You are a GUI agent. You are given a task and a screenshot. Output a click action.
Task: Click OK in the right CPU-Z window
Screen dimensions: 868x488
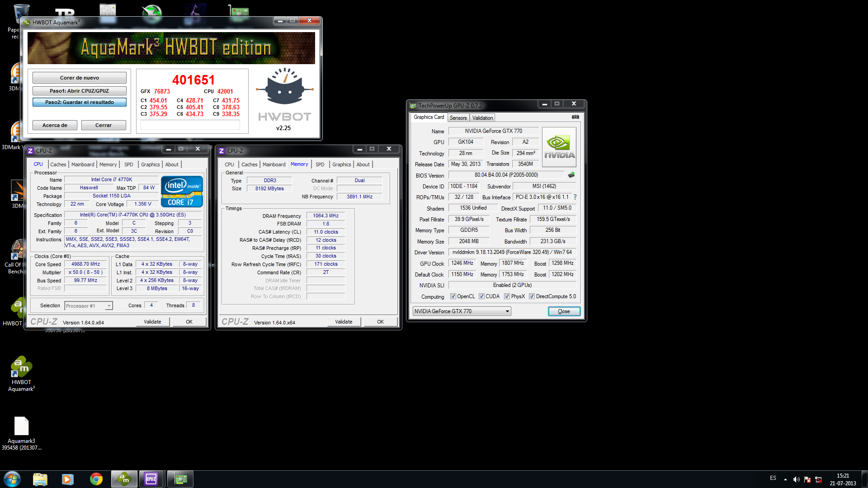click(381, 322)
